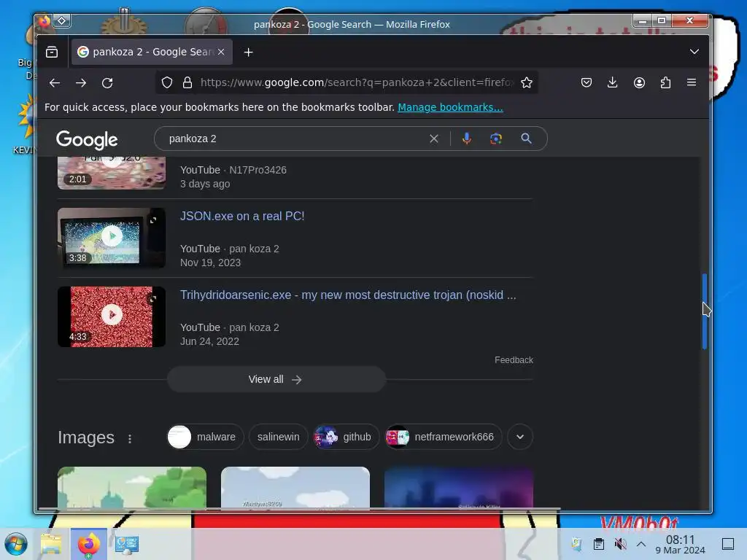Open a new tab with plus
This screenshot has height=560, width=747.
coord(248,52)
